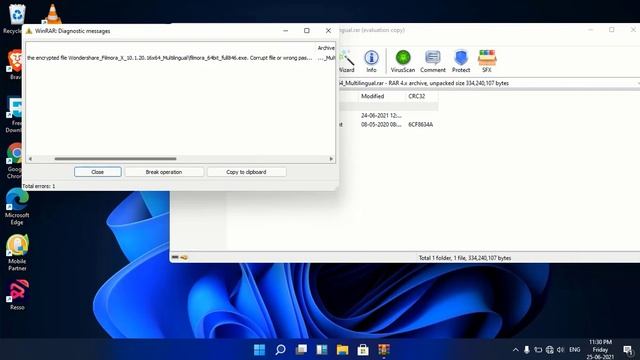Select the Resso desktop shortcut

click(x=17, y=295)
